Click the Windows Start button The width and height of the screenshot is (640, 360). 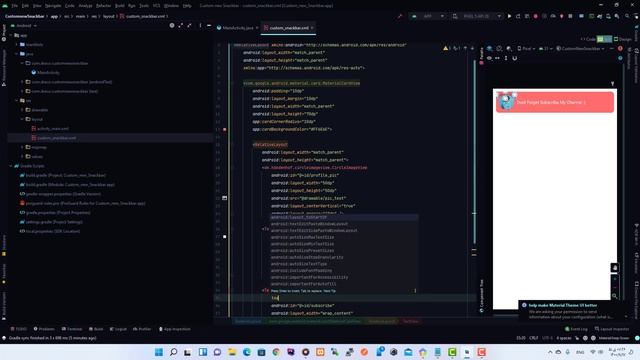(159, 352)
